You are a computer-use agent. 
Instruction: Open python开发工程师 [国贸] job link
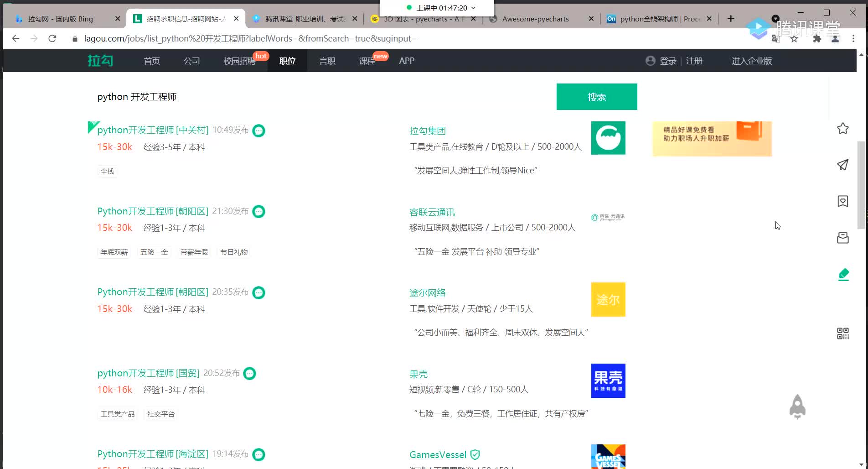point(148,373)
